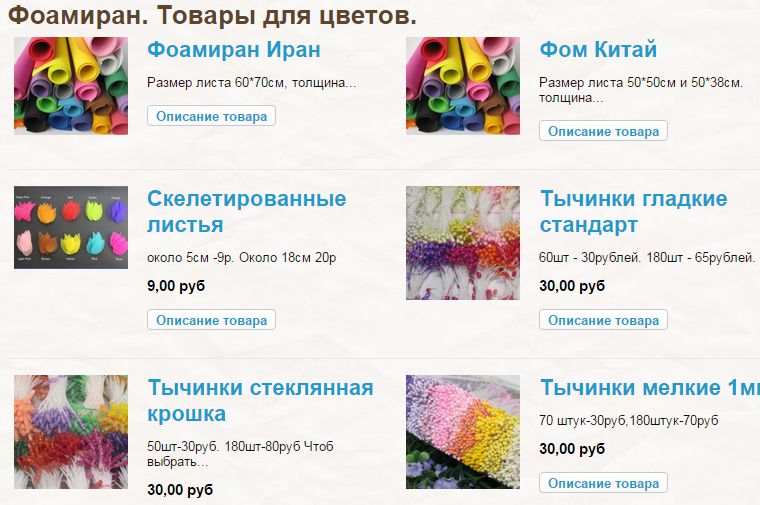Open the glass crumb stamens thumbnail

click(71, 432)
